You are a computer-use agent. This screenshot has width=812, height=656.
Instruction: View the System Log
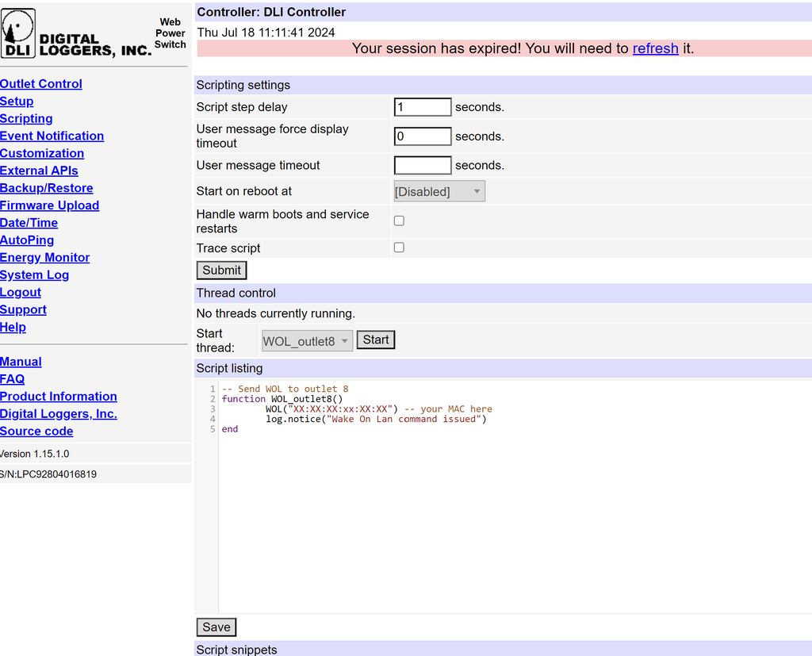click(x=34, y=274)
